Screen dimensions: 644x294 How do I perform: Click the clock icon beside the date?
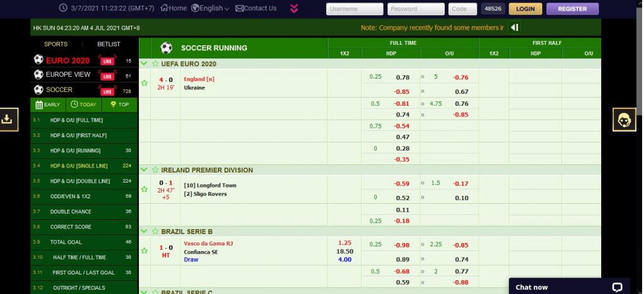pos(63,8)
